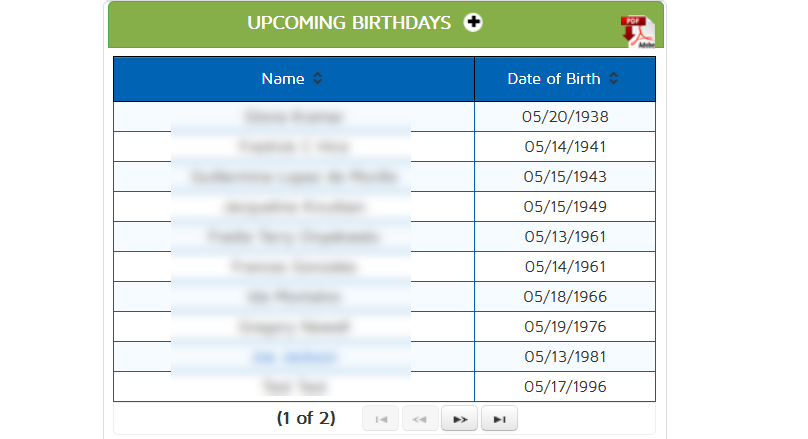Select the 05/15/1949 date cell
The width and height of the screenshot is (808, 439).
565,207
